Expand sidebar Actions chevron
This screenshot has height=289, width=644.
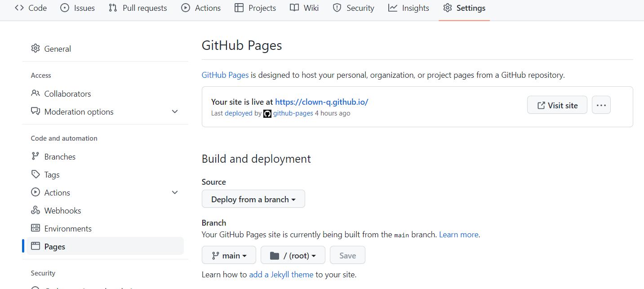pyautogui.click(x=175, y=192)
